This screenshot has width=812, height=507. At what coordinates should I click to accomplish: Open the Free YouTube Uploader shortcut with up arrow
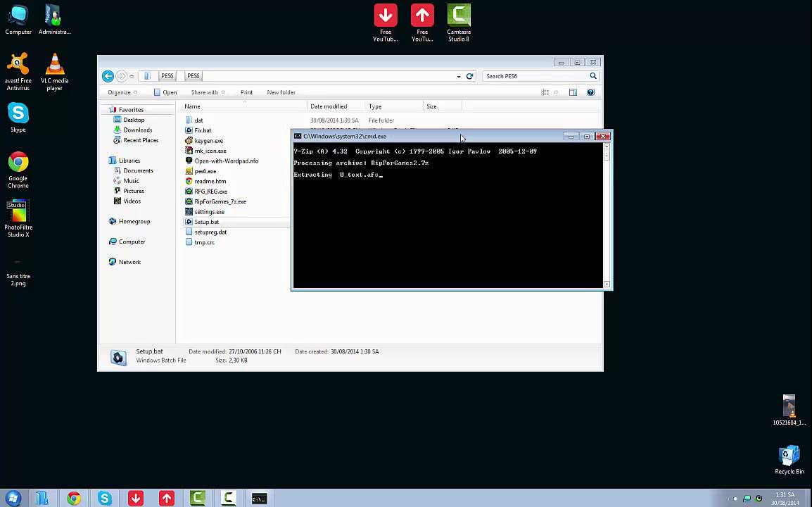(422, 23)
